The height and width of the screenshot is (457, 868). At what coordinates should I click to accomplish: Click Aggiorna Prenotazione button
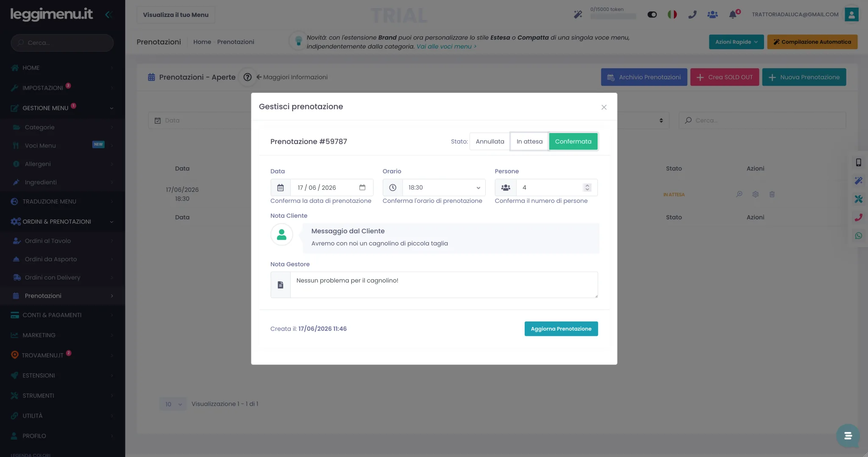pos(561,329)
